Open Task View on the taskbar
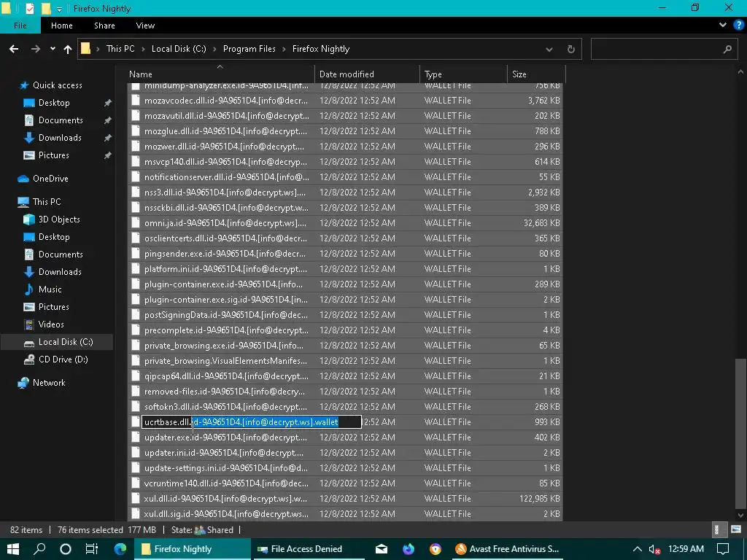 [91, 549]
